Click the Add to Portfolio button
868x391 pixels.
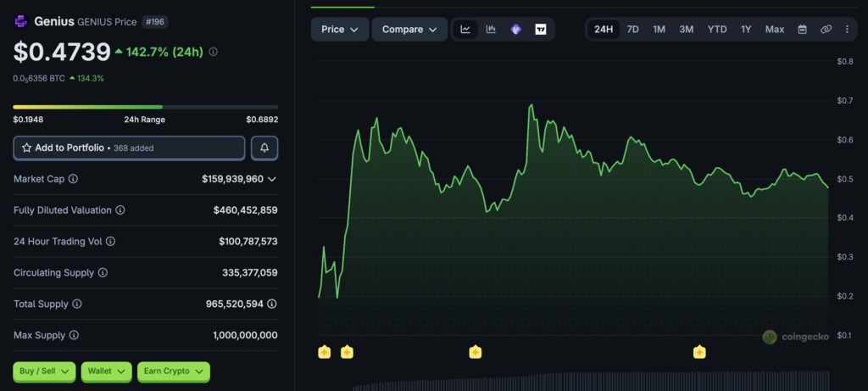tap(129, 148)
